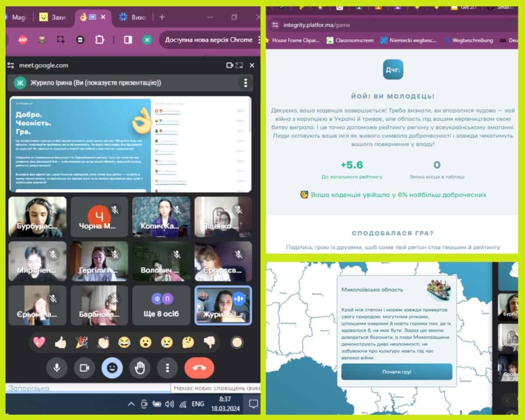Image resolution: width=525 pixels, height=420 pixels.
Task: Open the volume control in taskbar
Action: (x=169, y=404)
